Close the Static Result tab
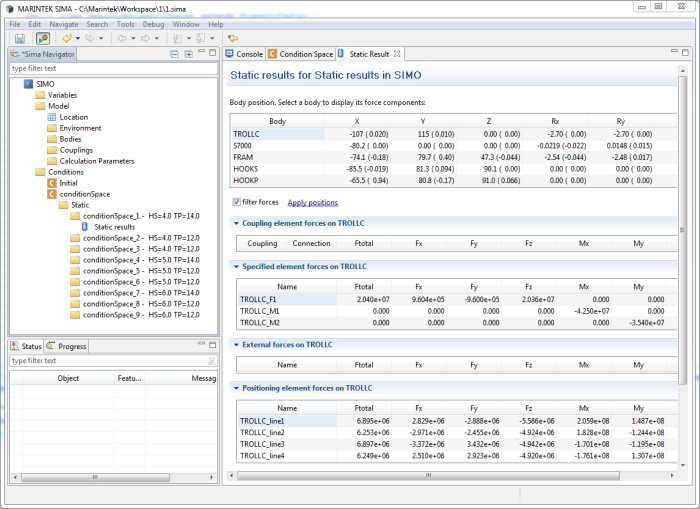This screenshot has width=700, height=509. coord(397,54)
